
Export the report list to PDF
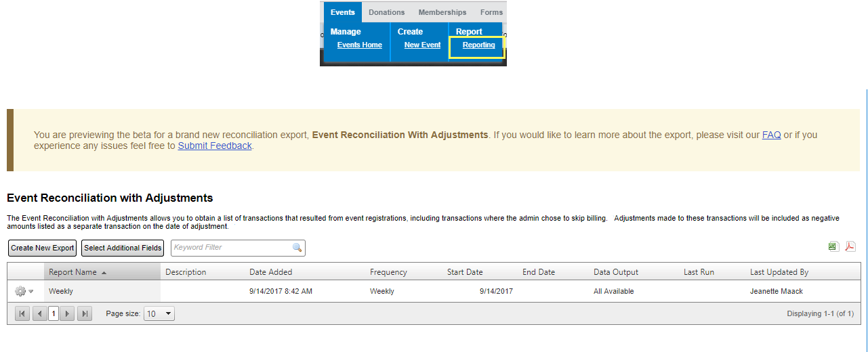(x=850, y=246)
